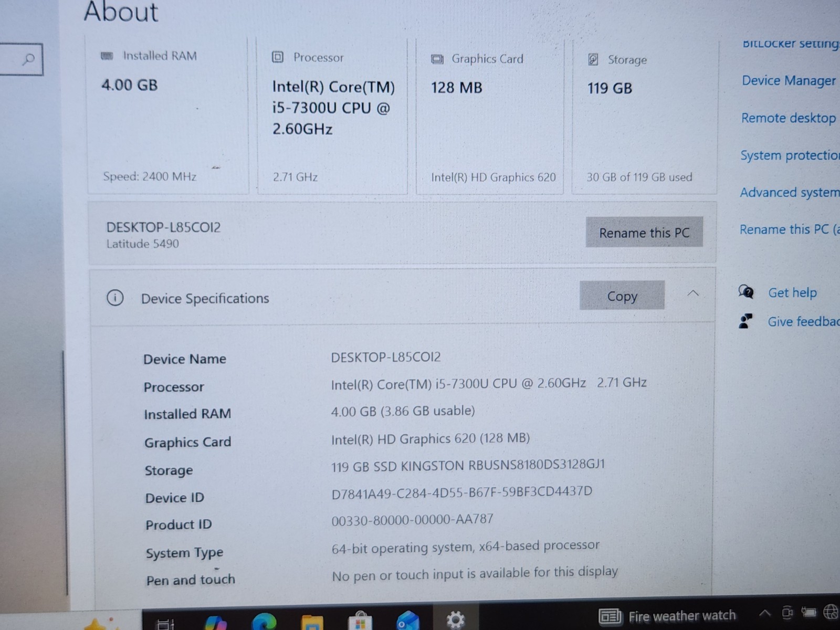Show hidden system tray icons

tap(765, 613)
